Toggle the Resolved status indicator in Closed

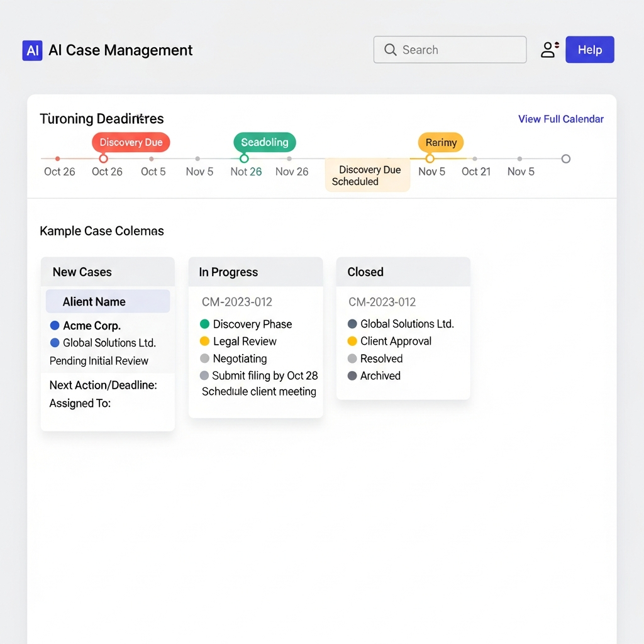[x=352, y=358]
